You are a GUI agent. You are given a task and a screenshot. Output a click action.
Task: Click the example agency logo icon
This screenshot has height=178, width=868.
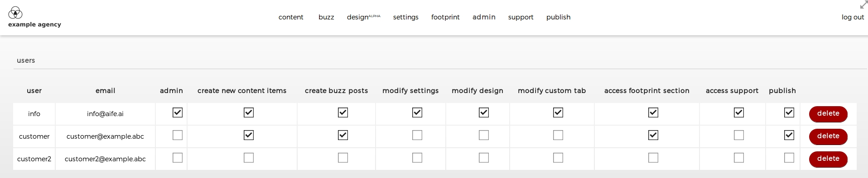point(15,13)
